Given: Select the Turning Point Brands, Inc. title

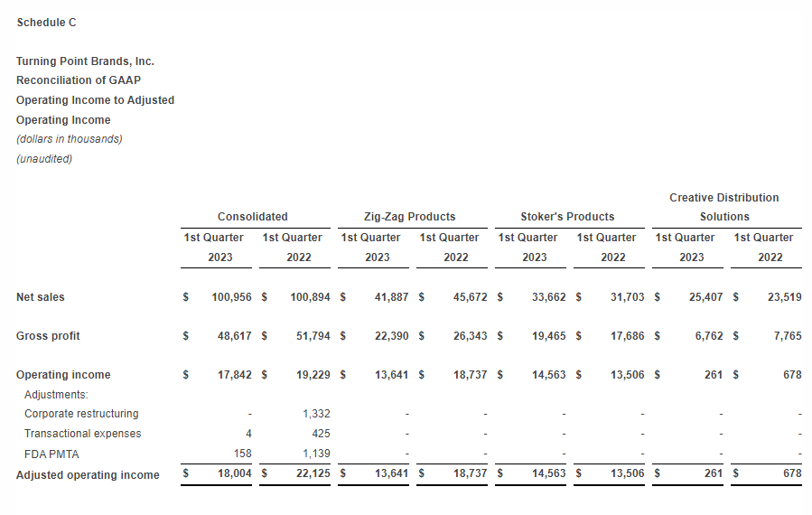Looking at the screenshot, I should point(85,61).
